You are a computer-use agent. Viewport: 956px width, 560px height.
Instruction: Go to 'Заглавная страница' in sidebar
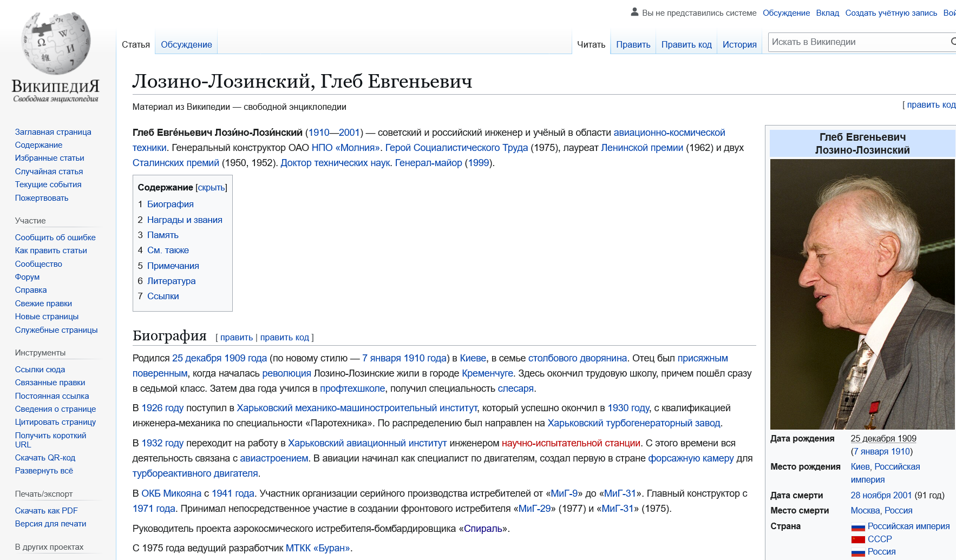53,132
